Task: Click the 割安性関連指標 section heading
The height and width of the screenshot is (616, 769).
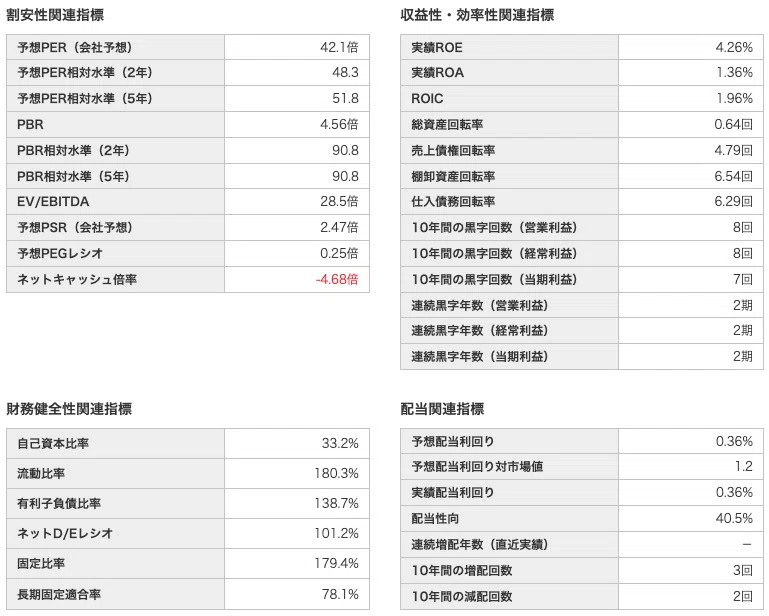Action: [55, 15]
